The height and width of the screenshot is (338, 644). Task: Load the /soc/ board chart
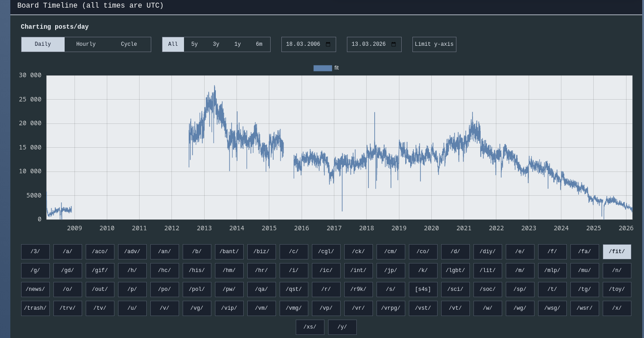(488, 290)
